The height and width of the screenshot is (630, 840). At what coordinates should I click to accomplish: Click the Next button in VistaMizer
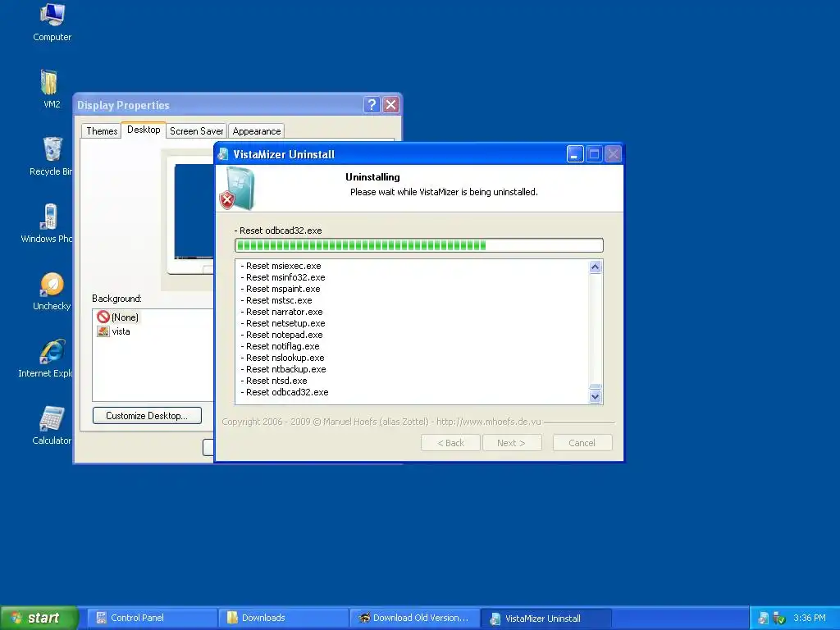[512, 443]
